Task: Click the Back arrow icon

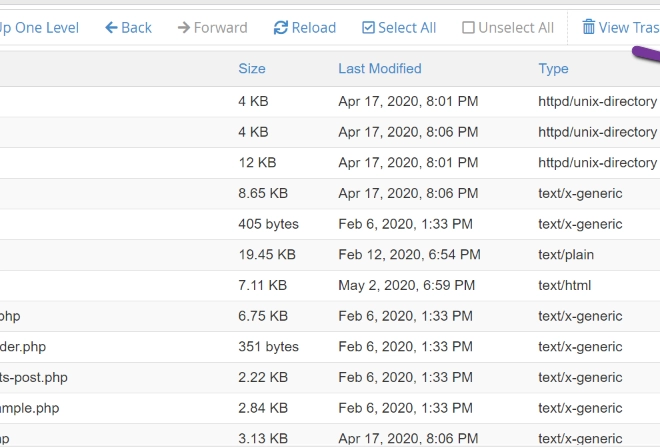Action: point(111,28)
